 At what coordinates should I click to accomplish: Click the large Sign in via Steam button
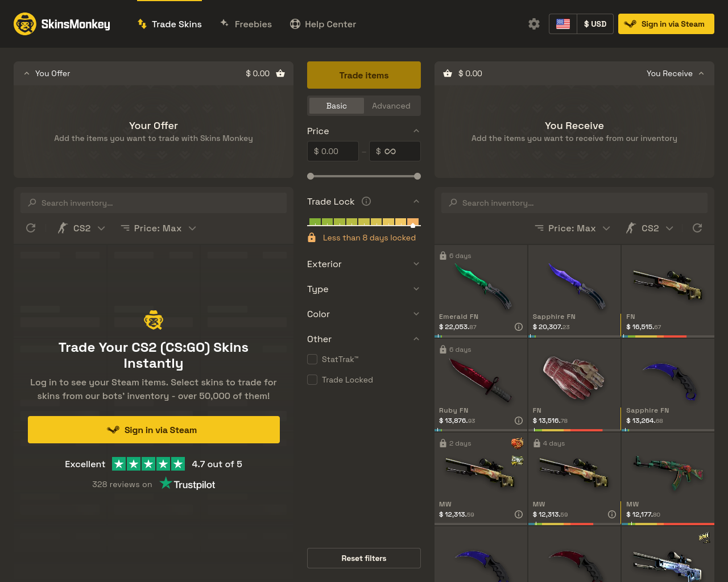[x=154, y=430]
